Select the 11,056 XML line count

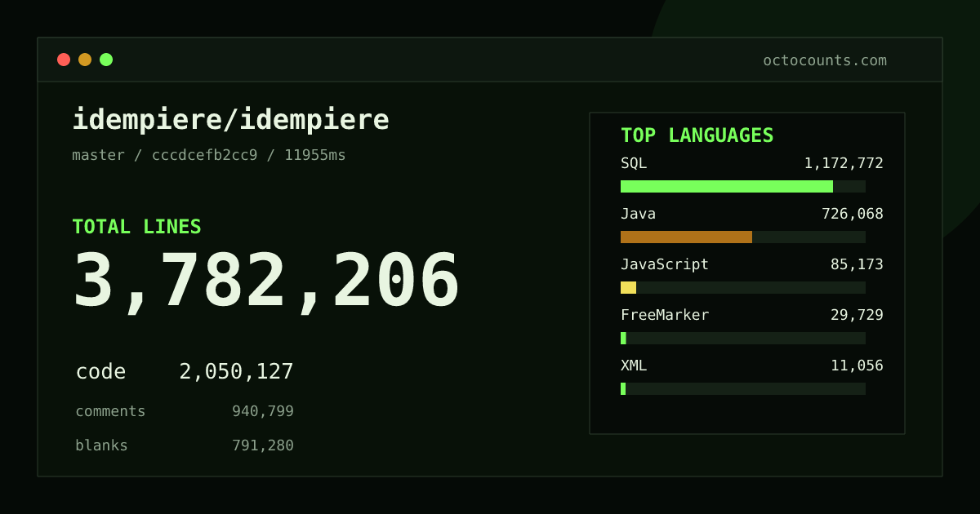[x=857, y=366]
